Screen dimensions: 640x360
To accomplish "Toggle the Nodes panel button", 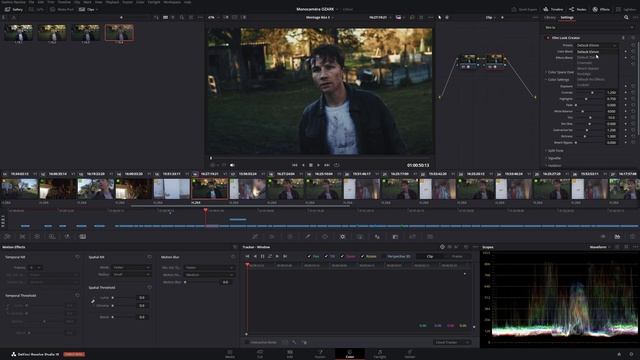I will (x=578, y=9).
